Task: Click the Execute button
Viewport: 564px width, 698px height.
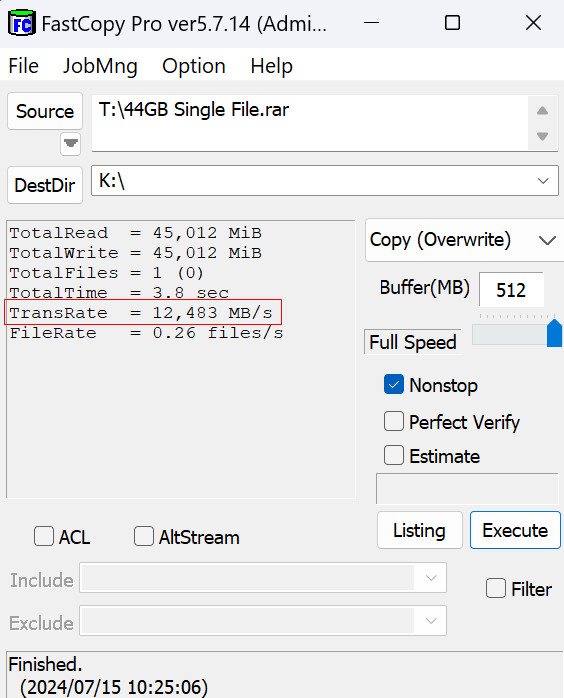Action: (x=515, y=530)
